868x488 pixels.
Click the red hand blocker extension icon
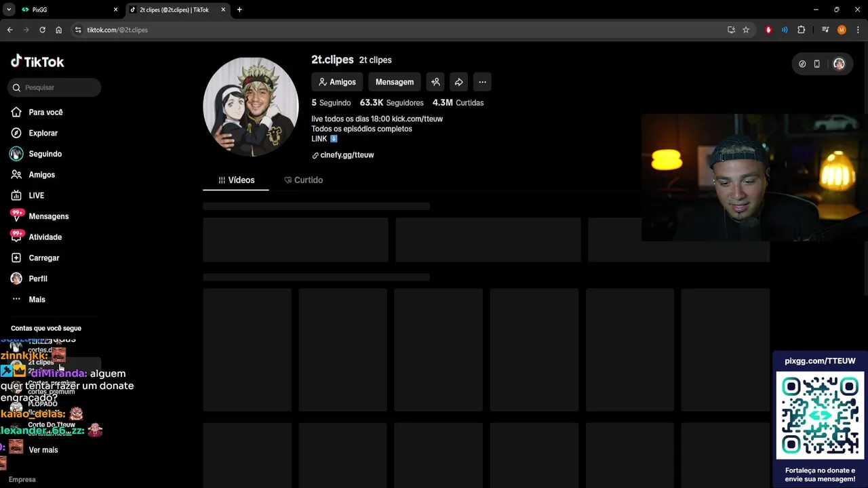point(768,30)
